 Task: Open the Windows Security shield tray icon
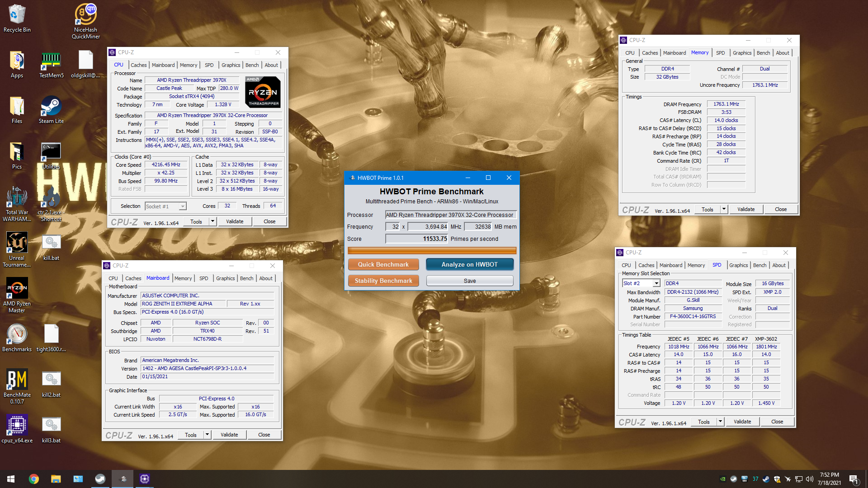pyautogui.click(x=777, y=479)
